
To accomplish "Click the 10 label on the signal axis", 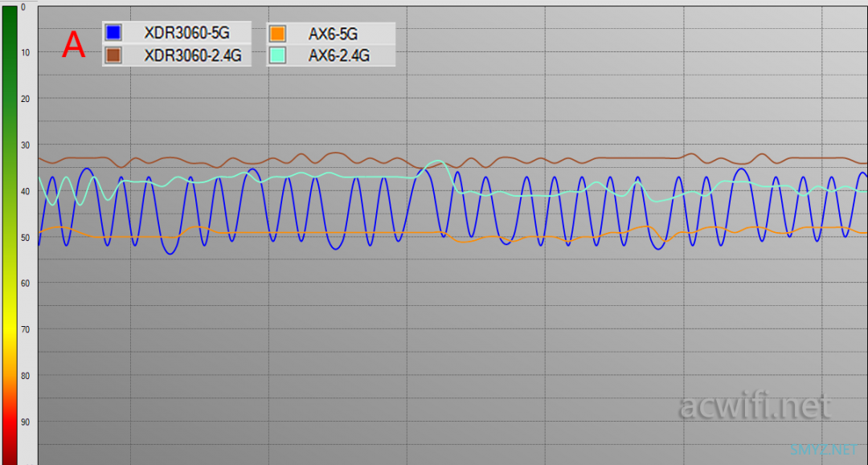I will [25, 53].
